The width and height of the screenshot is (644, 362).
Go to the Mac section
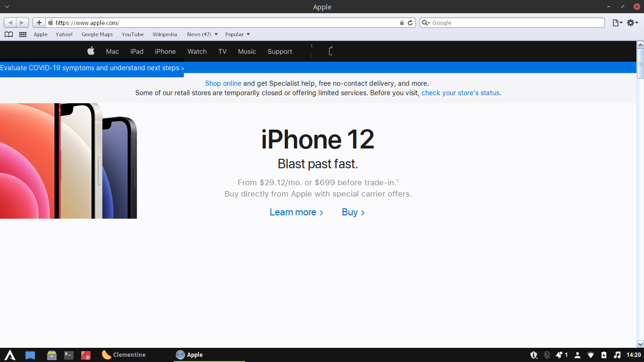click(x=112, y=51)
